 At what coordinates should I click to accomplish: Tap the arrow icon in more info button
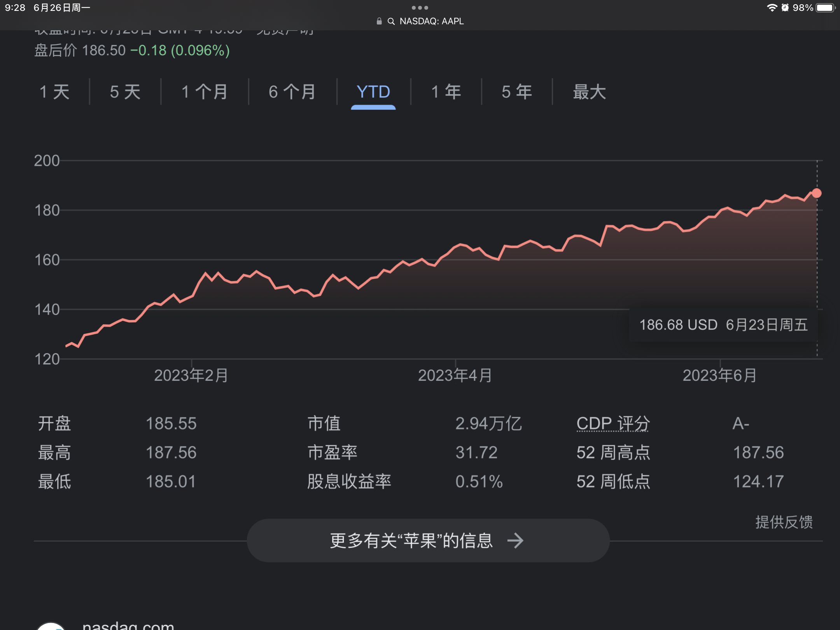(516, 541)
